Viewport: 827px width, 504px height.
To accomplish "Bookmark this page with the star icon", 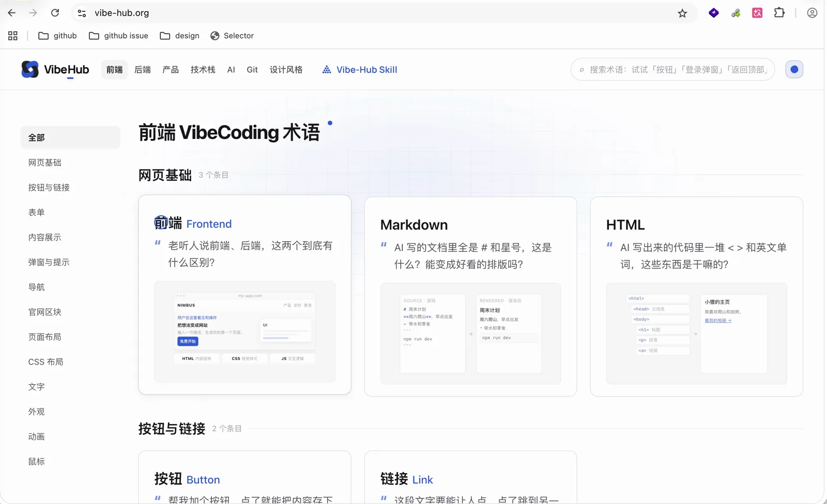I will (682, 13).
